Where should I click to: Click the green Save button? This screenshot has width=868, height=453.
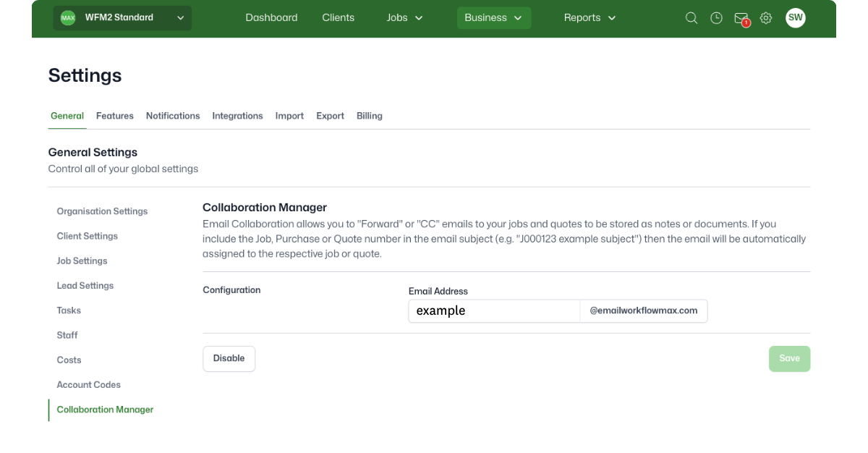pos(789,359)
